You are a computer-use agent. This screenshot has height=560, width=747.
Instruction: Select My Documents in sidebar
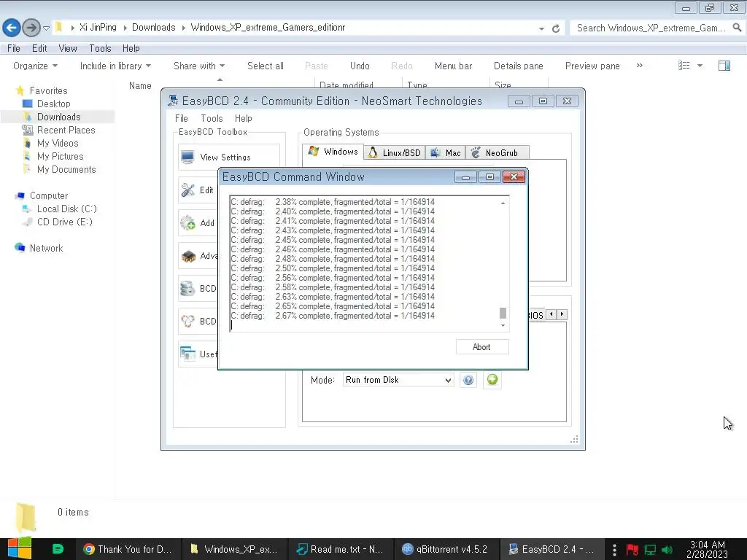coord(66,169)
